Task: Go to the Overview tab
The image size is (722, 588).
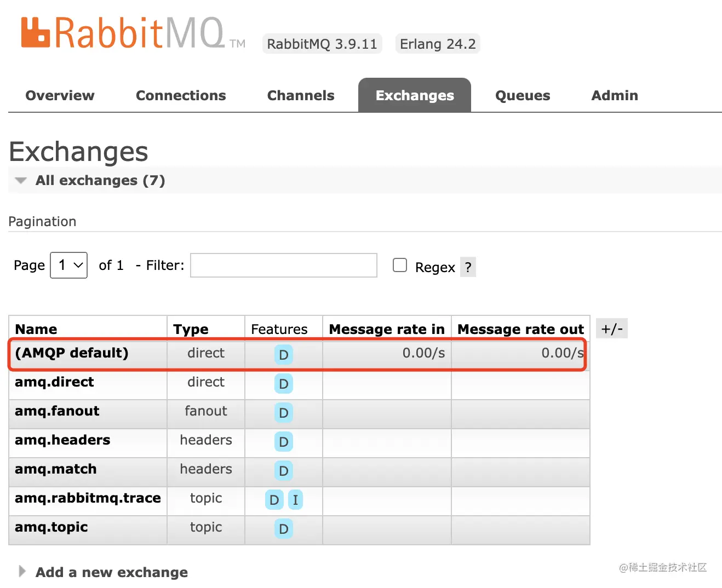Action: (60, 95)
